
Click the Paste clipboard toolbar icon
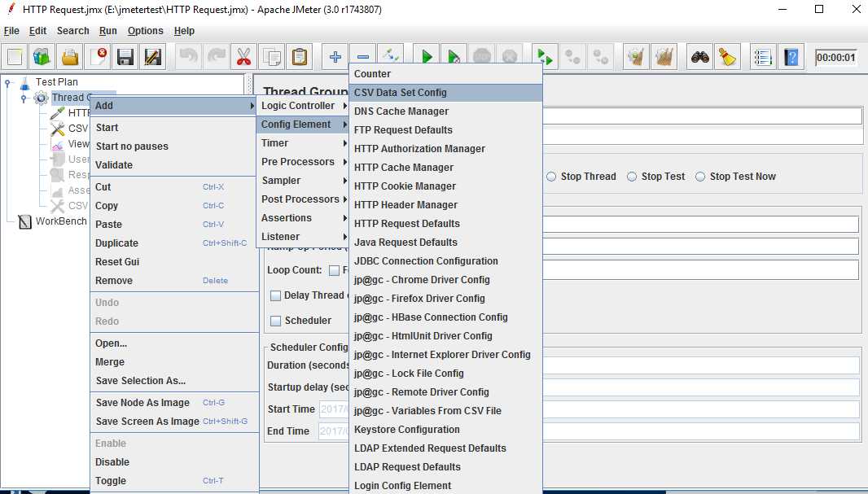click(x=300, y=57)
